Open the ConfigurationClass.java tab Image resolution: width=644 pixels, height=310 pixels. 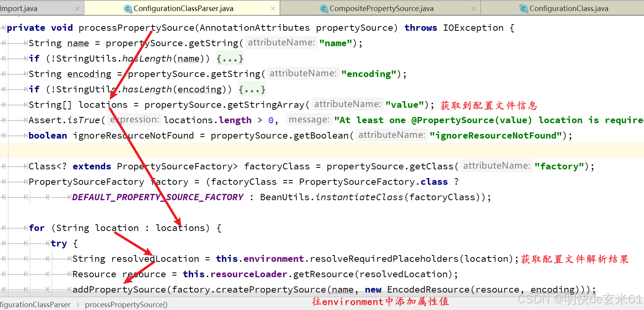(569, 8)
